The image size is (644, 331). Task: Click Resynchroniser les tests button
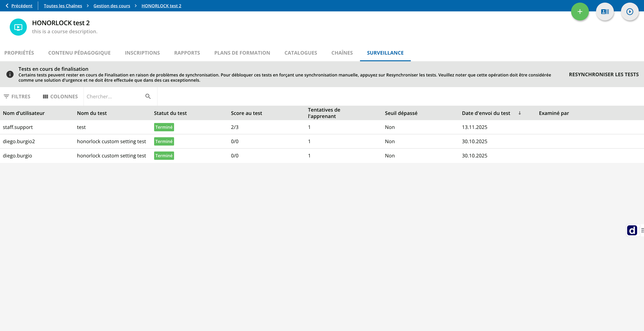click(x=604, y=74)
